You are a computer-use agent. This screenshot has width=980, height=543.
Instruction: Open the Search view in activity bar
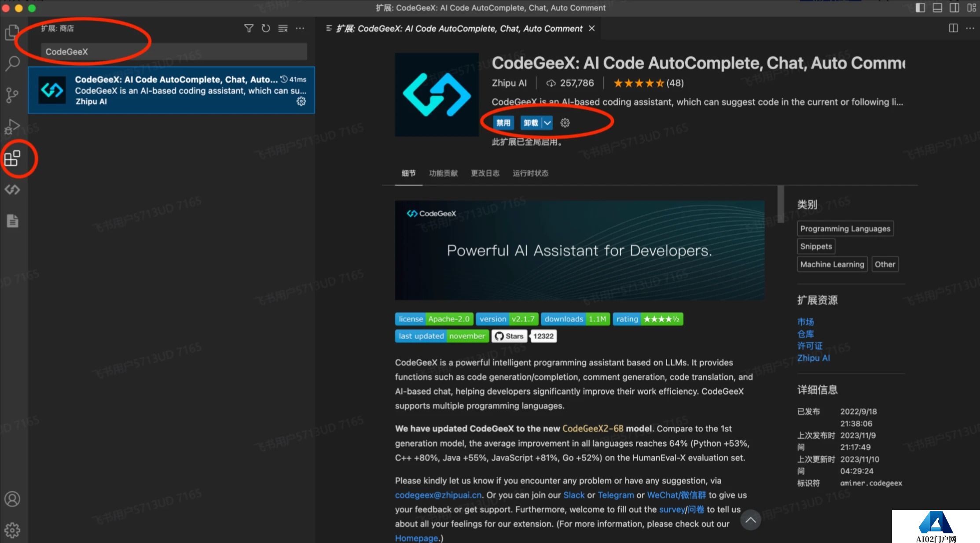tap(12, 63)
